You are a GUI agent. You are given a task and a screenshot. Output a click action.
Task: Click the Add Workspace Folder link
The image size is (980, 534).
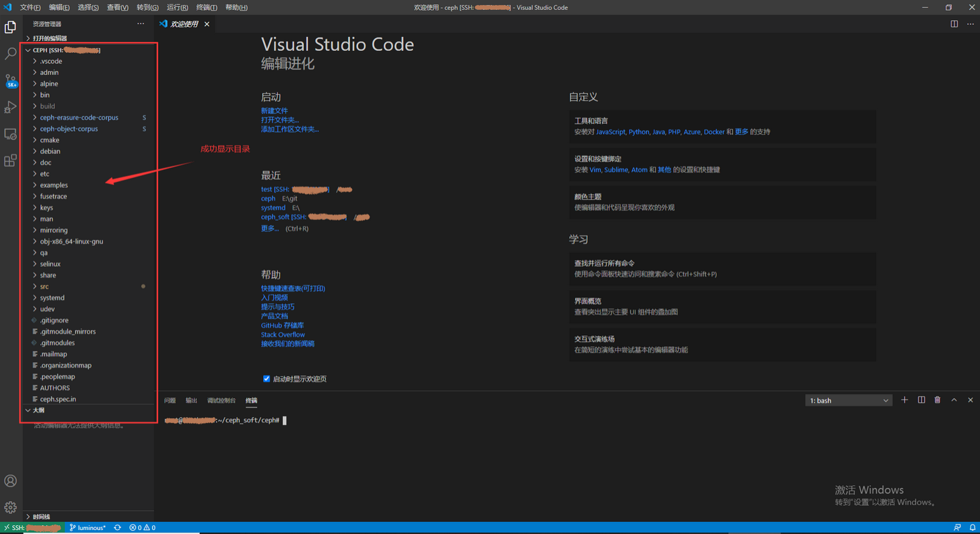click(290, 129)
